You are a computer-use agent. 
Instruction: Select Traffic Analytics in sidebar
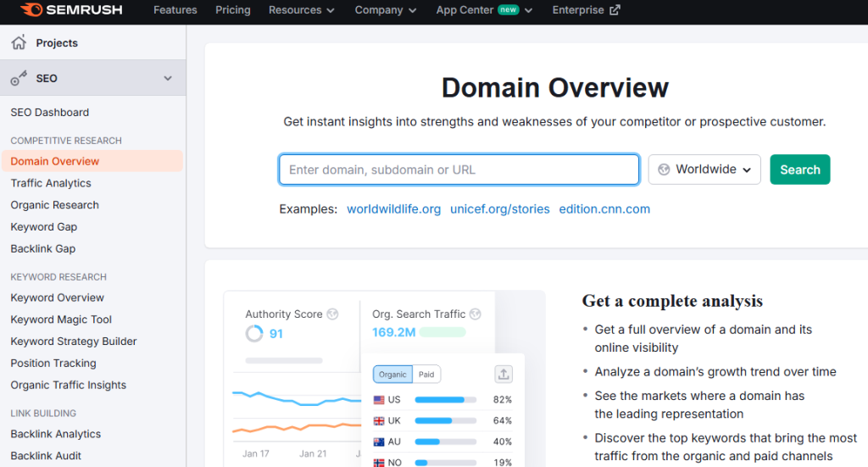(x=51, y=183)
